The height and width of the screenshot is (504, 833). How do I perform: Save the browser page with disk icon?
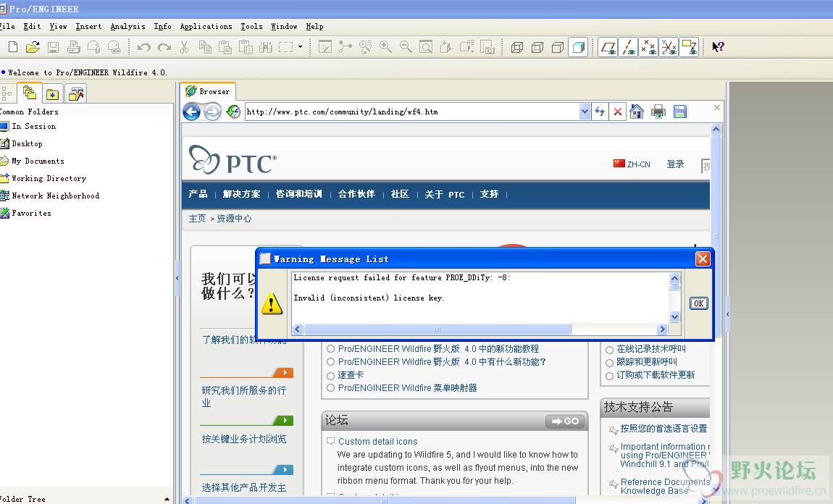[x=680, y=112]
